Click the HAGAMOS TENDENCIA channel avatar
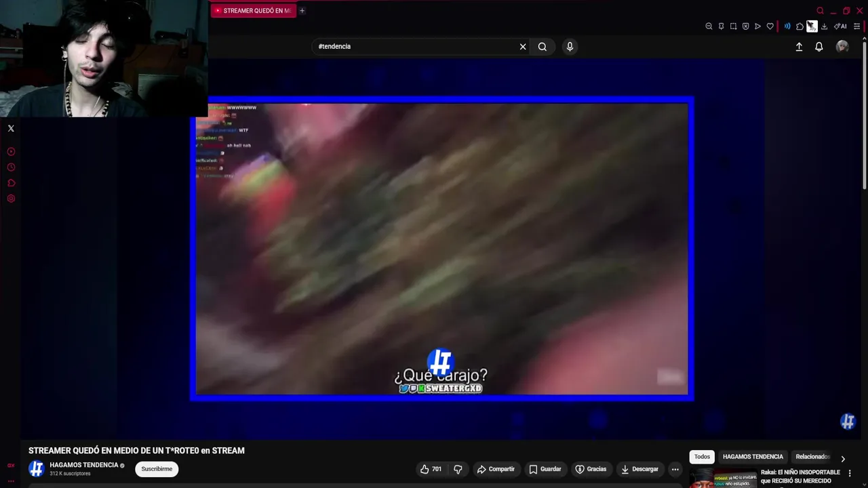 click(x=37, y=469)
